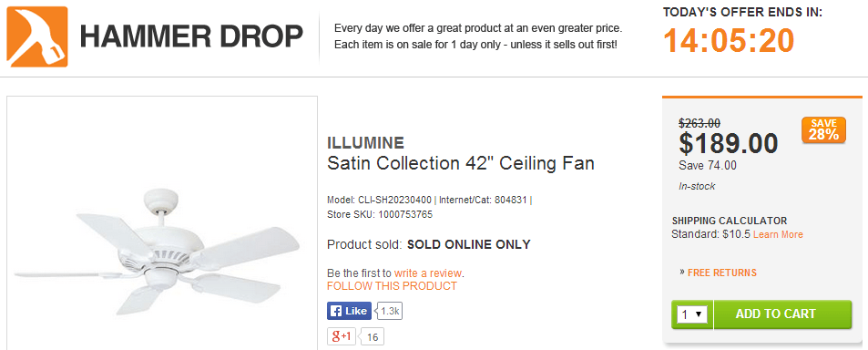Open the Facebook 1.3k like count bubble

coord(389,311)
